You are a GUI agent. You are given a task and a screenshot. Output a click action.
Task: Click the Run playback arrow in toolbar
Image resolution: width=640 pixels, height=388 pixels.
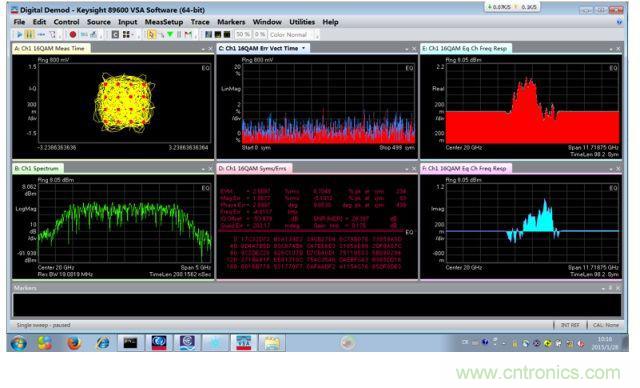[19, 35]
